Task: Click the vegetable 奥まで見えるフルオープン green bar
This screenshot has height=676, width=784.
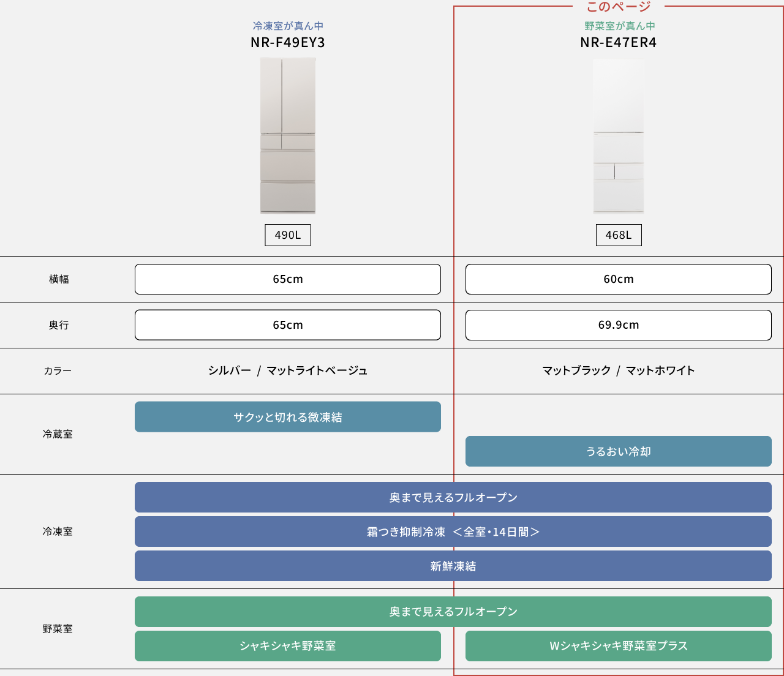Action: (453, 612)
